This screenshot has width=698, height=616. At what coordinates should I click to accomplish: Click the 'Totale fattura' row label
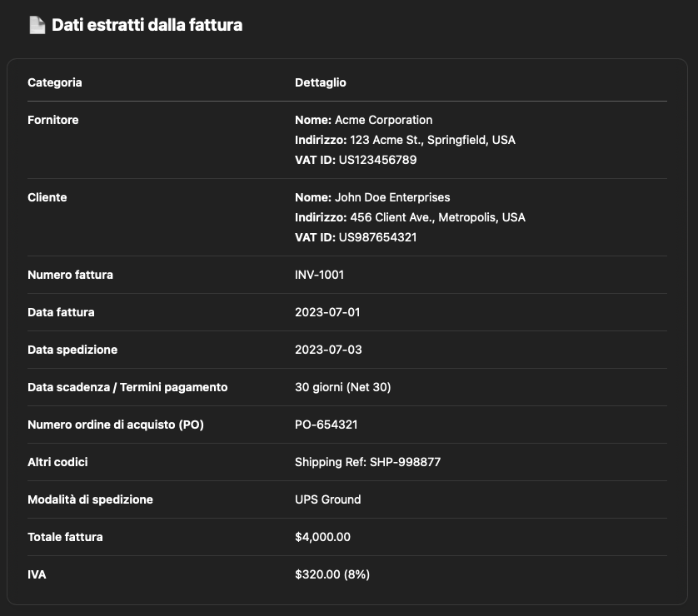click(x=65, y=537)
